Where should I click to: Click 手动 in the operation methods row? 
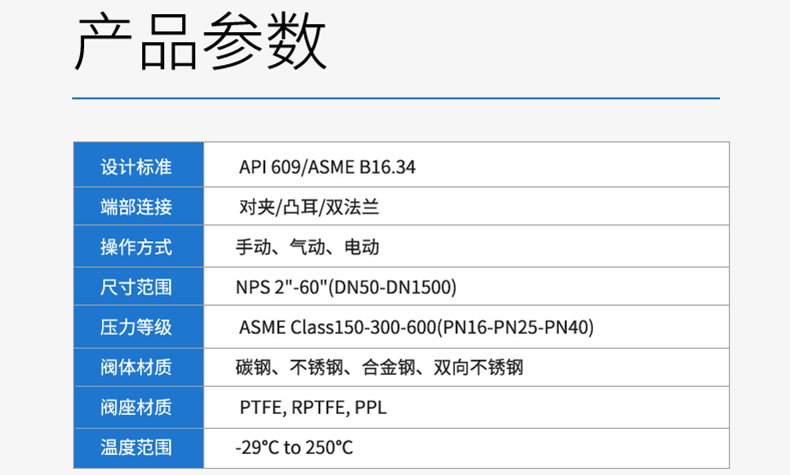click(x=253, y=247)
